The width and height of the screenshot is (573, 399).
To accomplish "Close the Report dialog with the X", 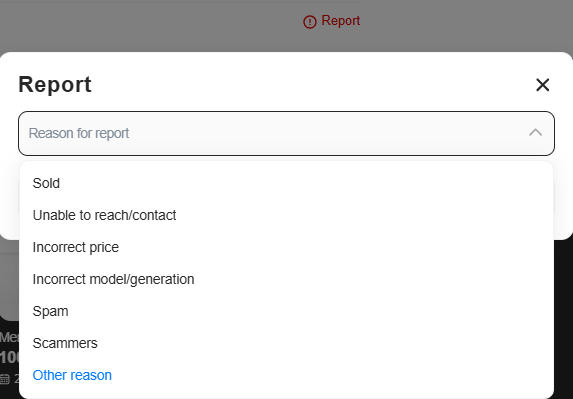I will coord(542,85).
